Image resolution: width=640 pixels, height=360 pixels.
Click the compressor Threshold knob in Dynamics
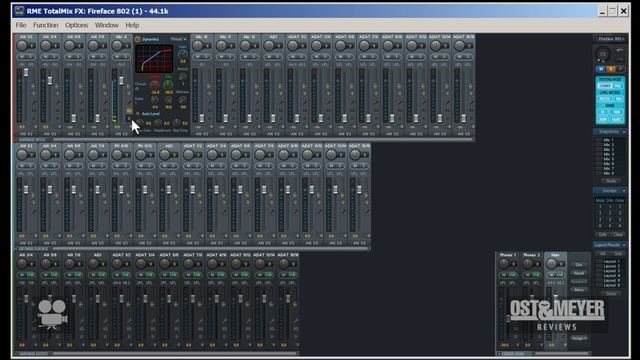(x=154, y=84)
